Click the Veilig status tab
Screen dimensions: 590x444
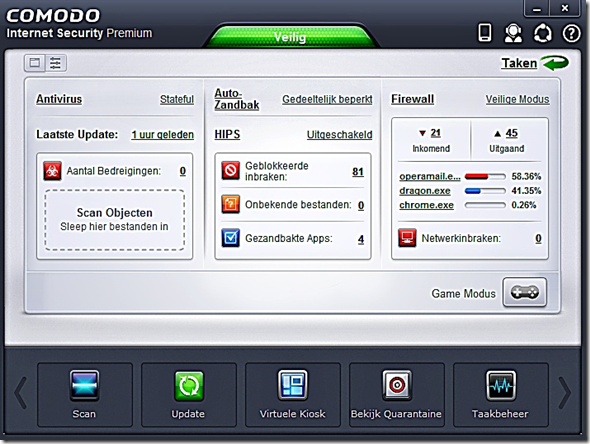pyautogui.click(x=290, y=36)
